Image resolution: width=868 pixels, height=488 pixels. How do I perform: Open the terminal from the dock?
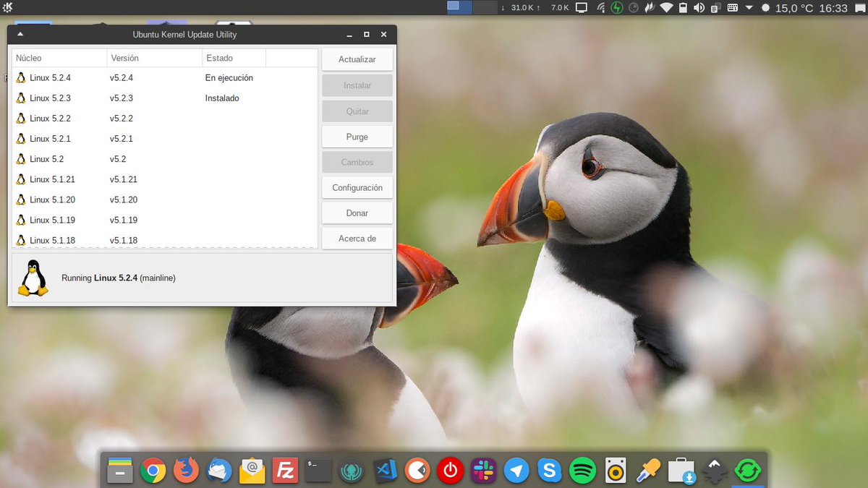pos(318,471)
